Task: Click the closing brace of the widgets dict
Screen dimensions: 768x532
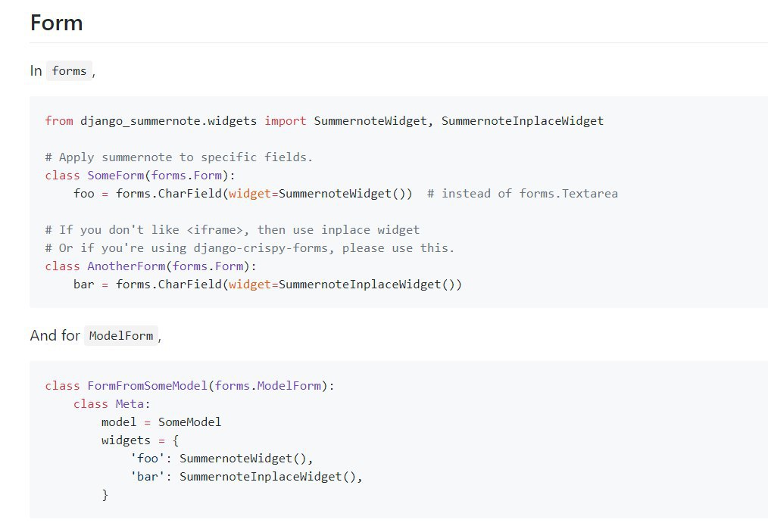Action: point(105,495)
